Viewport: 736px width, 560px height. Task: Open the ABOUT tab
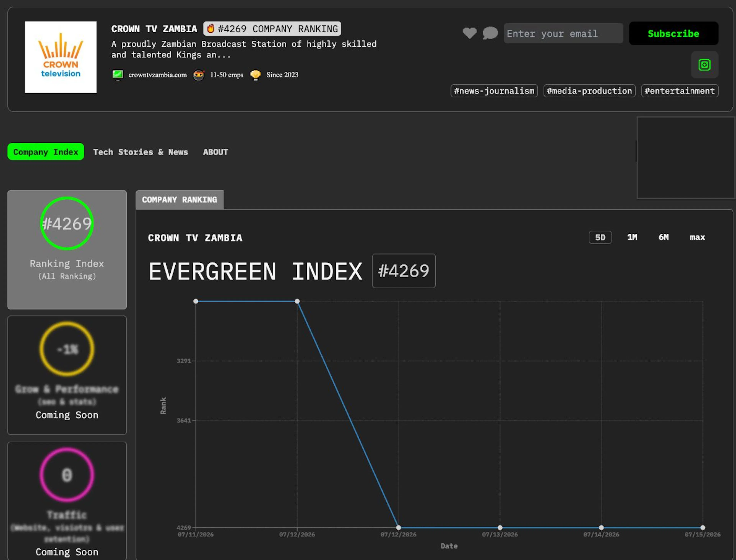pos(216,152)
